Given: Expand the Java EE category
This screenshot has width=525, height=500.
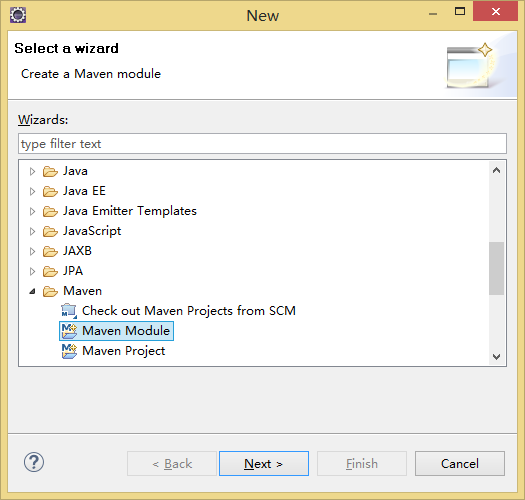Looking at the screenshot, I should point(32,191).
